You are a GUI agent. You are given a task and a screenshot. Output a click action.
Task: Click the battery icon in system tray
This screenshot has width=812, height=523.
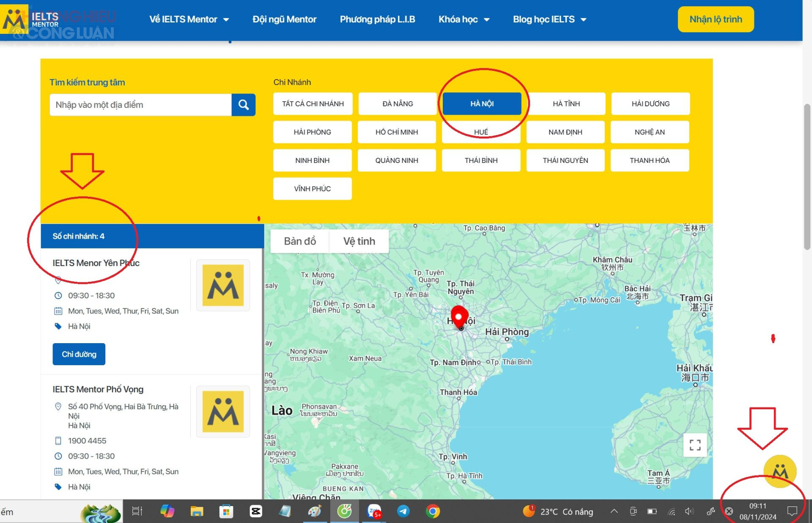(652, 512)
